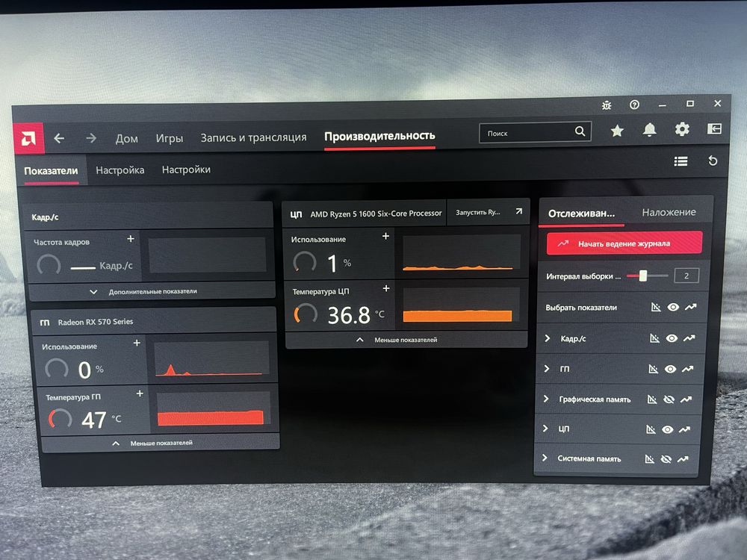Click the Поиск search field
The height and width of the screenshot is (560, 747).
click(535, 133)
